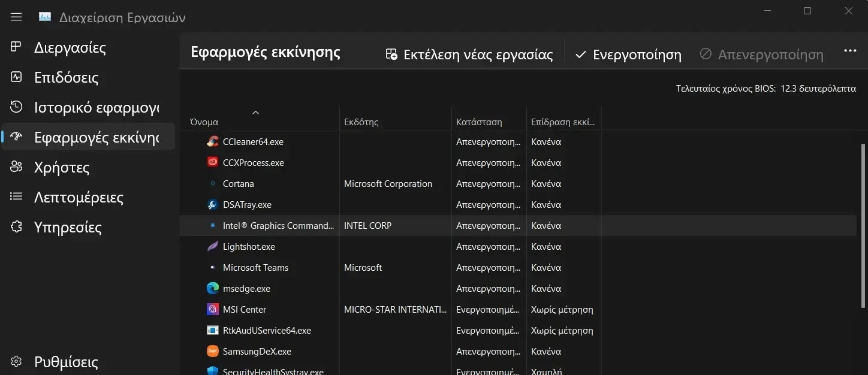Select the CCleaner64.exe row name

(253, 142)
